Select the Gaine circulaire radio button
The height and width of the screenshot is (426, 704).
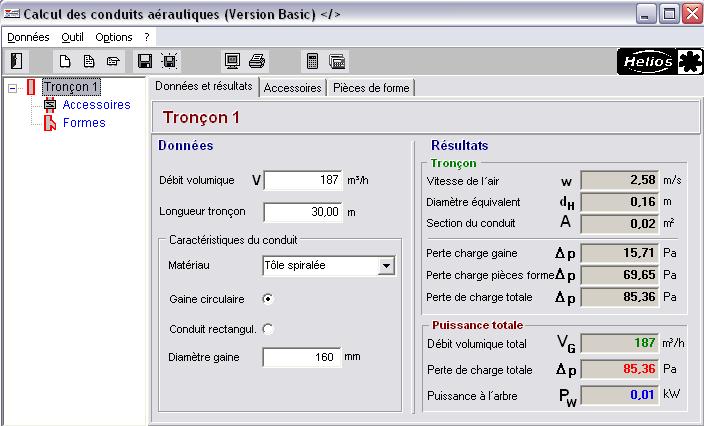(x=268, y=299)
